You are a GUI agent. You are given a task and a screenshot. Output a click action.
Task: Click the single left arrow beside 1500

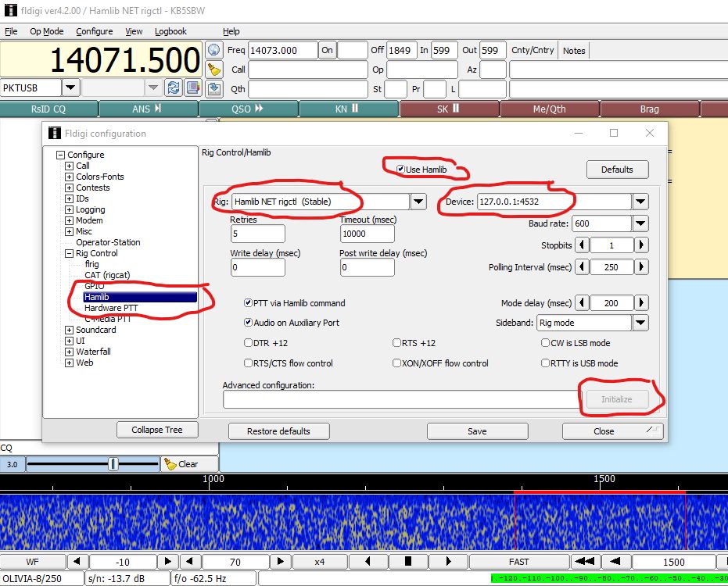pos(615,562)
